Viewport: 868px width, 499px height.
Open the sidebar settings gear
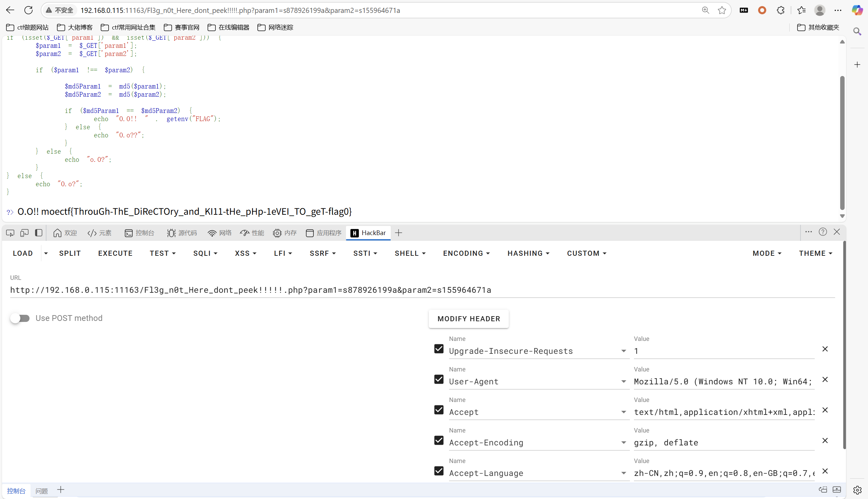[x=857, y=490]
